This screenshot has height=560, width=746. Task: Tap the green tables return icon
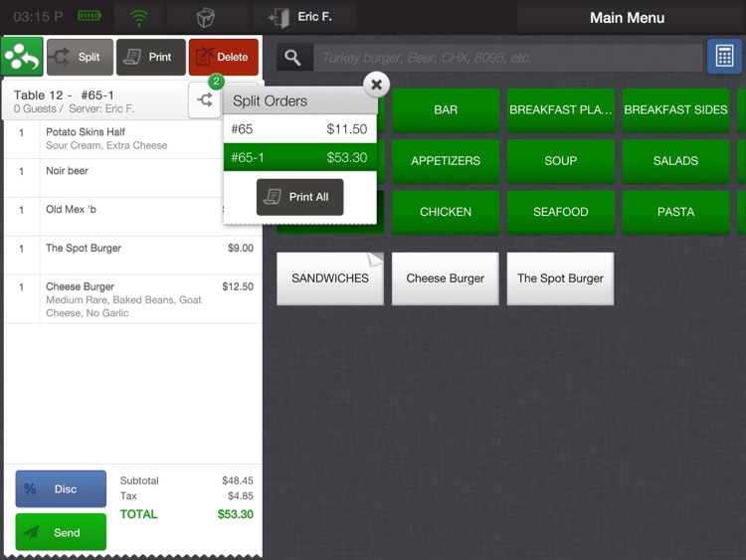[x=22, y=57]
